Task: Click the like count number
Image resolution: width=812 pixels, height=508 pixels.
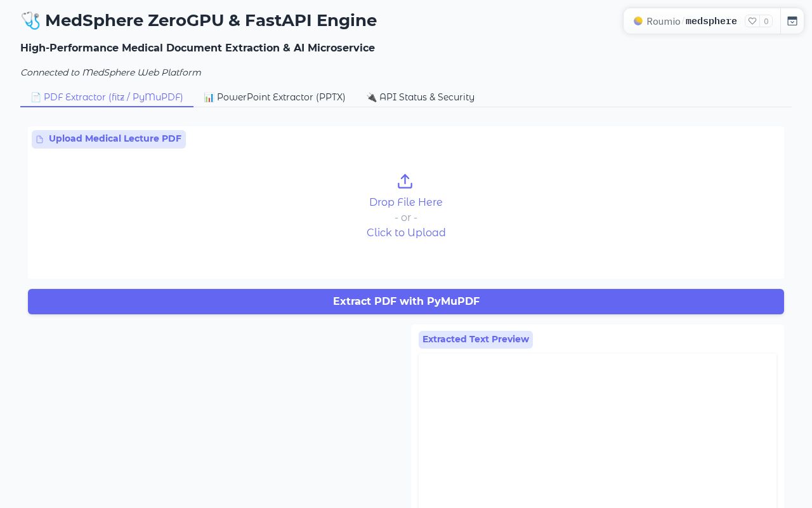Action: 766,21
